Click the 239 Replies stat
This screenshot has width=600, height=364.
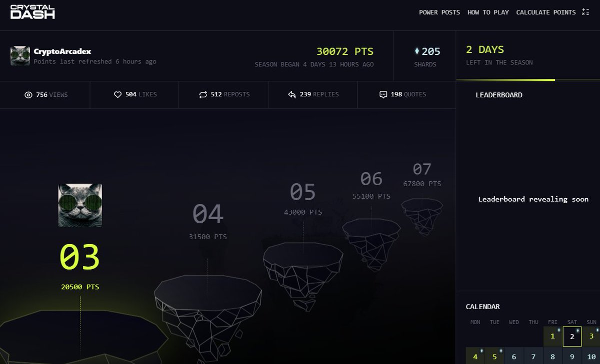point(313,94)
